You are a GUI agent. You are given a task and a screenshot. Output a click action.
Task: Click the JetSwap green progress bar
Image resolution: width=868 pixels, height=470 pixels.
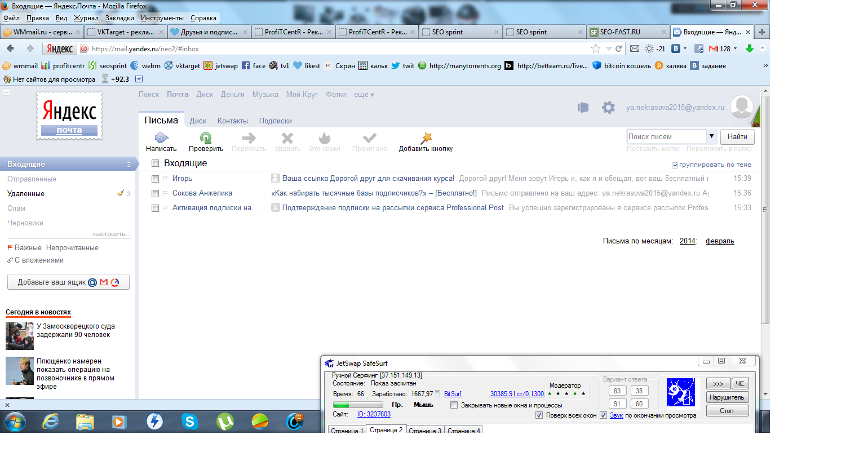[x=358, y=405]
